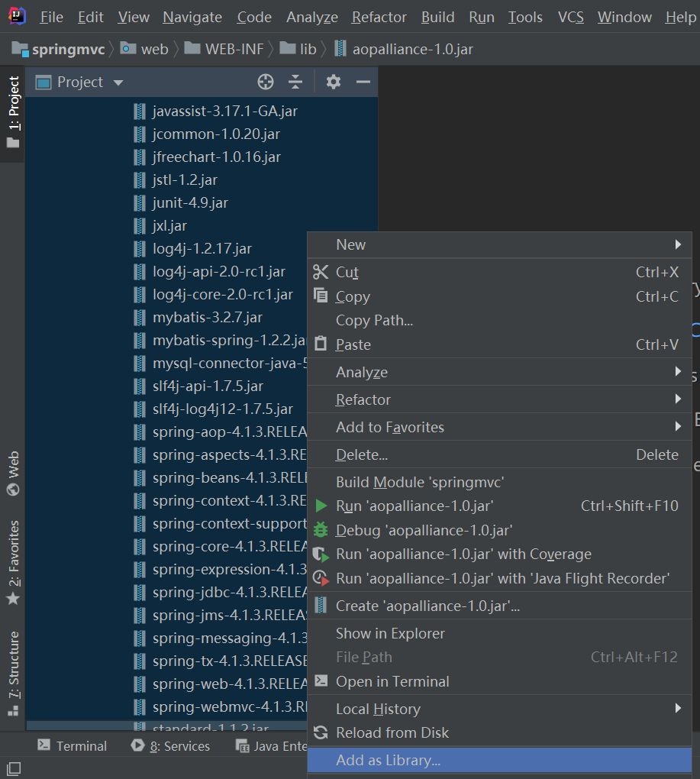Open the Project view dropdown arrow
Screen dimensions: 700x779
click(118, 82)
